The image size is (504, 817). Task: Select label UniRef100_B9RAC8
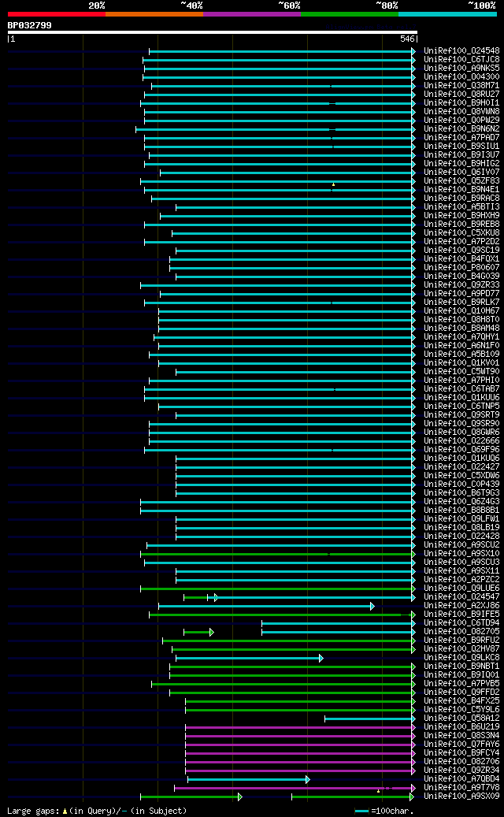coord(461,198)
